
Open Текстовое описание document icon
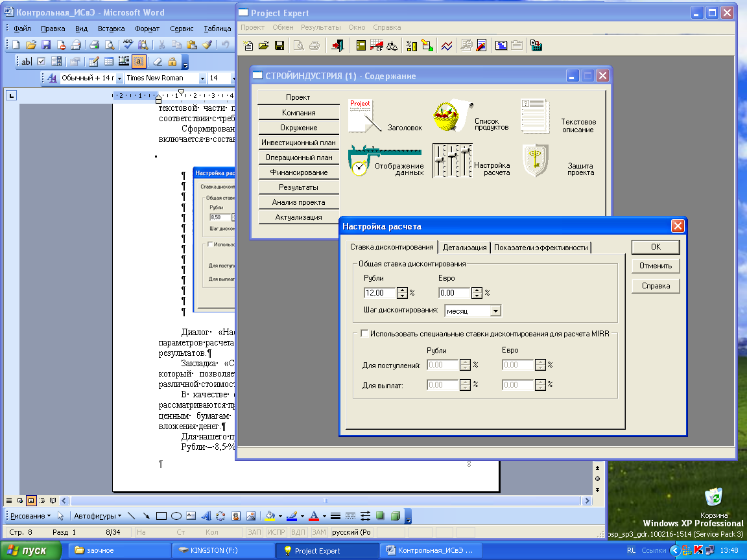(x=536, y=116)
